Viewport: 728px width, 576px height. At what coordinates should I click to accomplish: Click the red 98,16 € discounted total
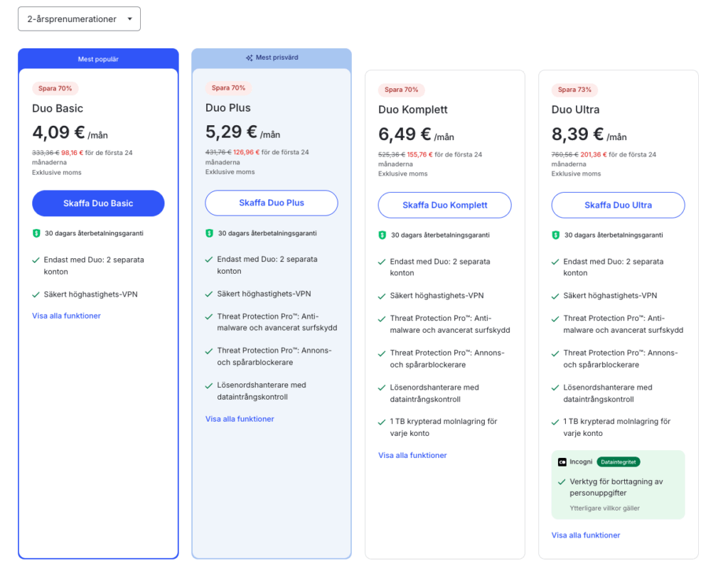[72, 153]
